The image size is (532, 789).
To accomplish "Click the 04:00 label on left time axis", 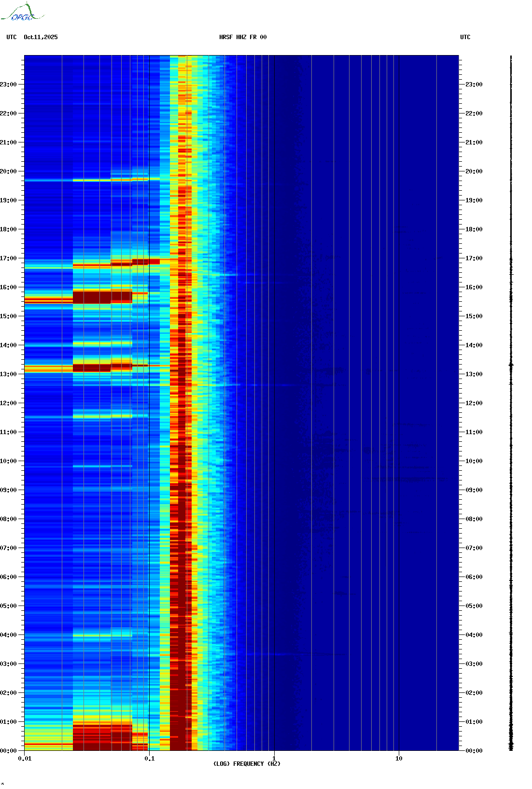I will (8, 635).
